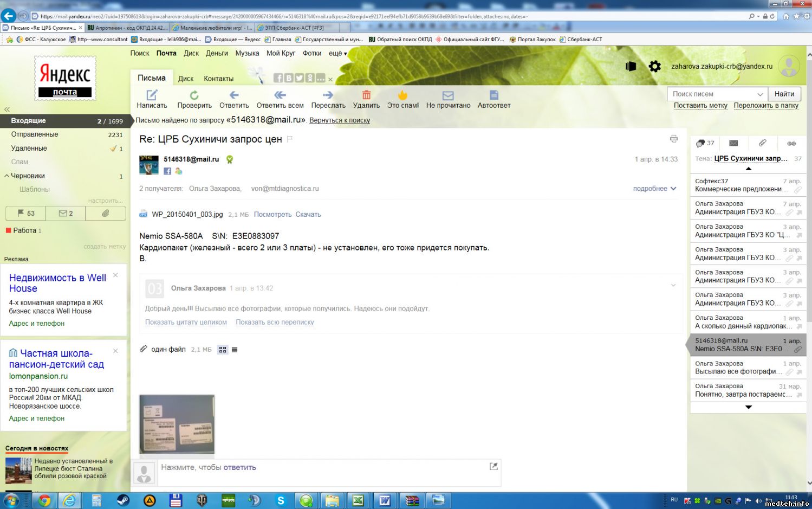The image size is (812, 509).
Task: Forward the message with Переслать
Action: click(x=328, y=95)
